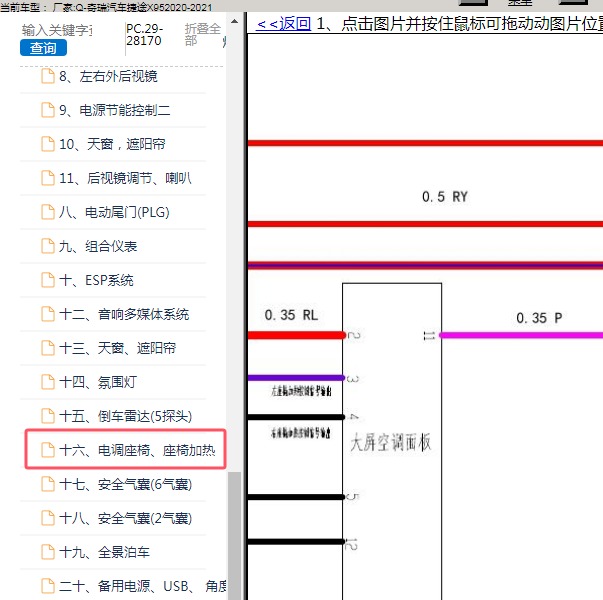The image size is (603, 600).
Task: Select 十七、安全气囊(6气囊) entry
Action: pos(125,484)
